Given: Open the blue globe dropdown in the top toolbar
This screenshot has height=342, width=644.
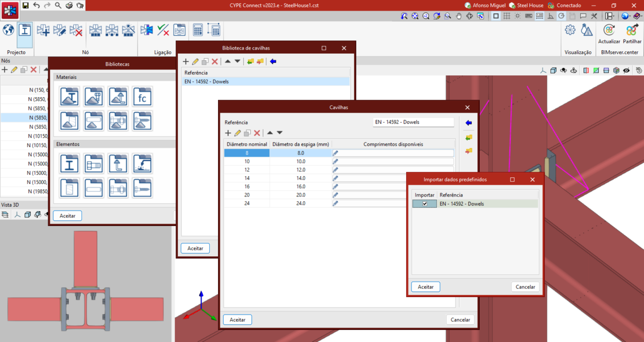Looking at the screenshot, I should tap(626, 16).
